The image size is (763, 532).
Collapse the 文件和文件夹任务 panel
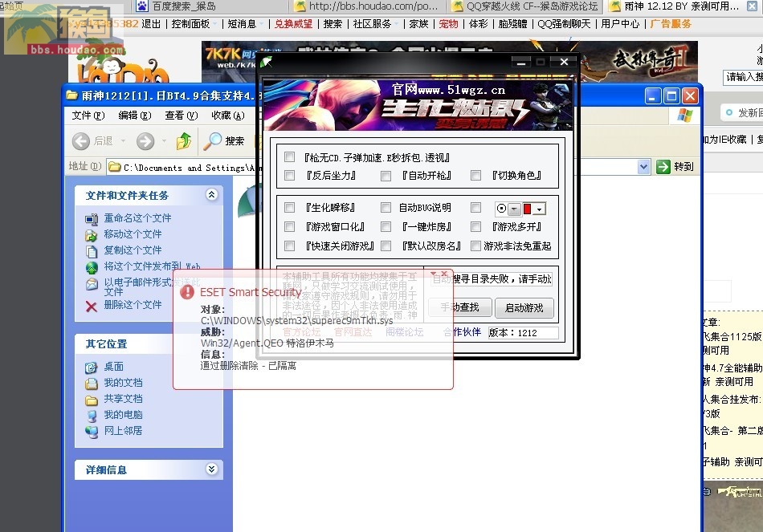[211, 195]
